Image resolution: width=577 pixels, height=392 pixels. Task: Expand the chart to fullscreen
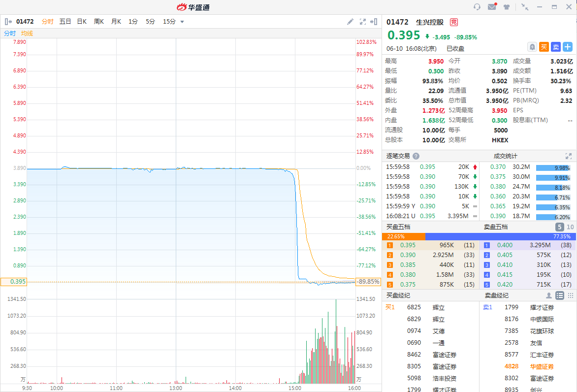363,22
